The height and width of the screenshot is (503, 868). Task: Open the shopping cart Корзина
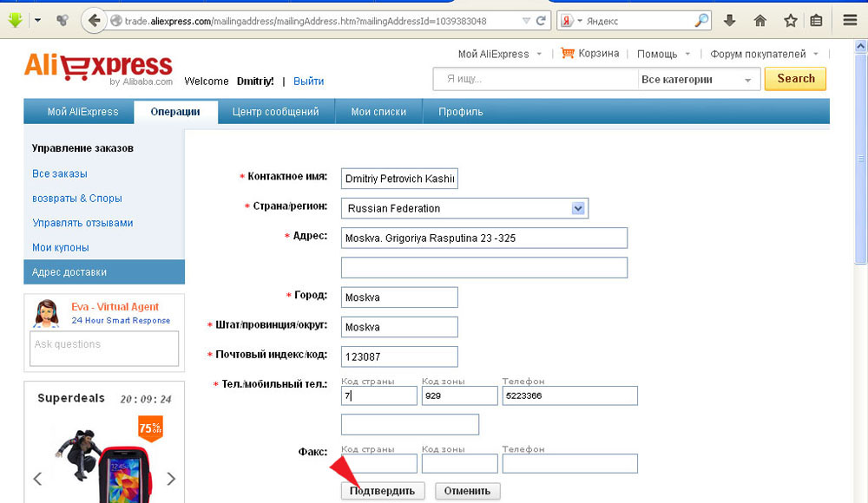coord(589,53)
